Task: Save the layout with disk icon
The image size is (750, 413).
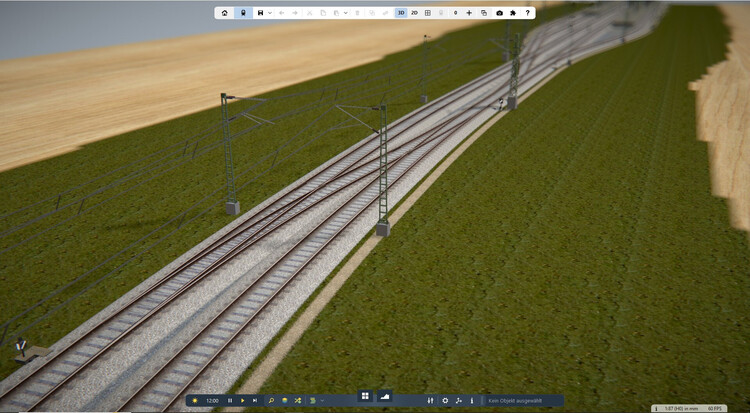Action: pos(260,13)
